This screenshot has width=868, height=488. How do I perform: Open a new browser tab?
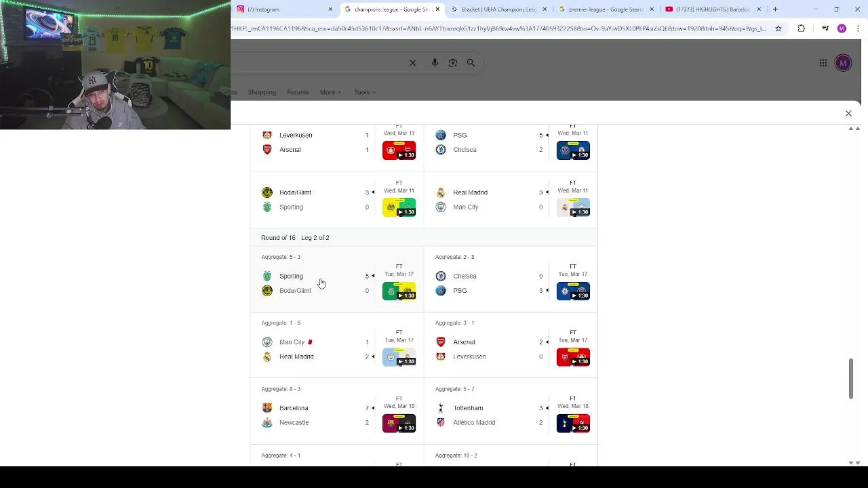point(775,9)
